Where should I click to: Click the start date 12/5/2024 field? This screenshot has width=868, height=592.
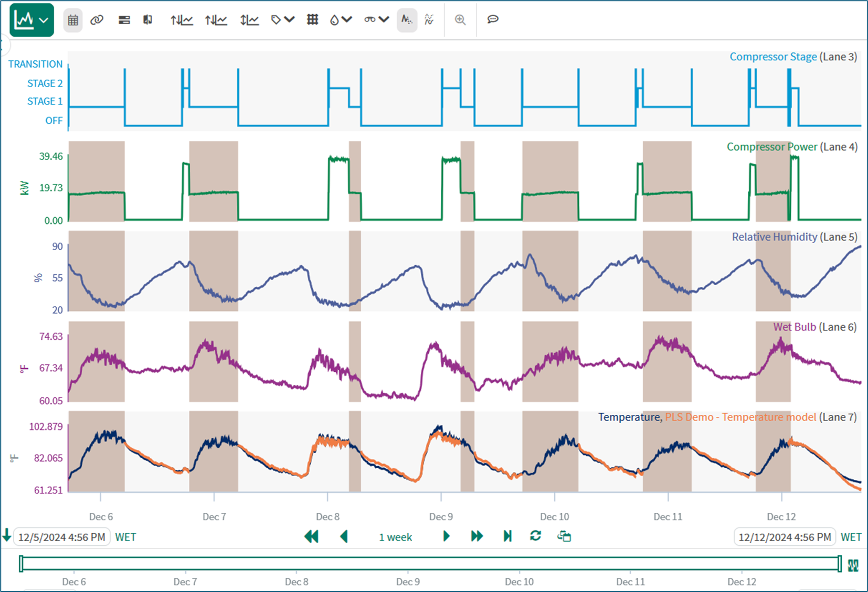[x=61, y=537]
